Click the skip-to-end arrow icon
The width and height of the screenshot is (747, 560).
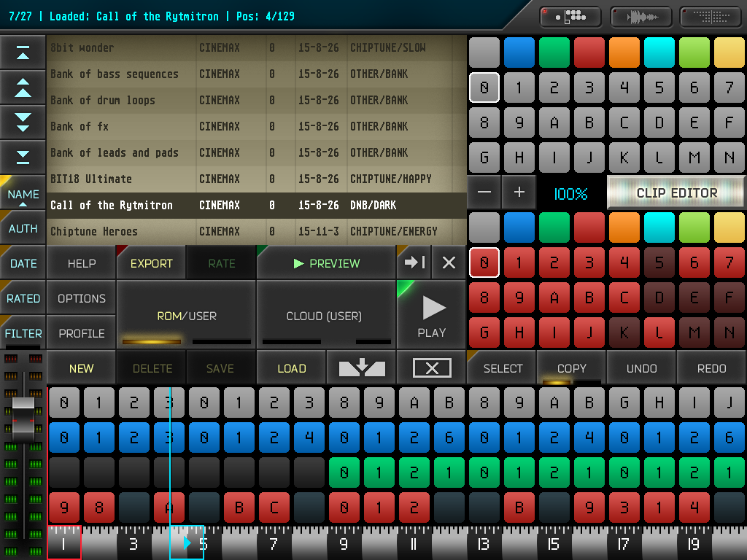click(414, 262)
